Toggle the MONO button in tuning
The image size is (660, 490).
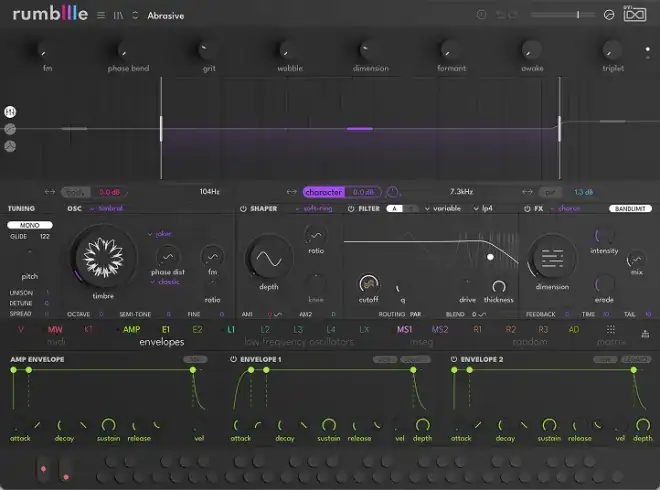coord(29,225)
